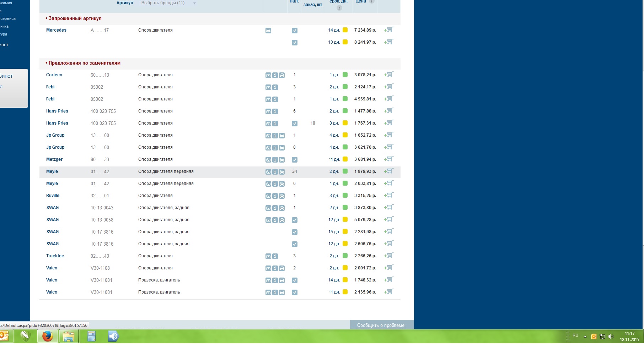
Task: Open the Corteco brand link
Action: pos(54,75)
